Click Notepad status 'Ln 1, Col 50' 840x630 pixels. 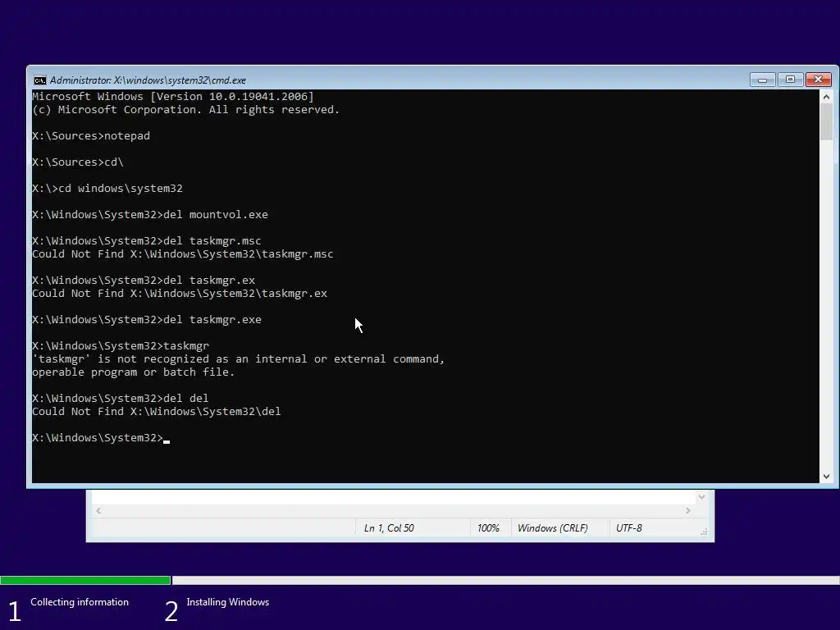coord(389,528)
